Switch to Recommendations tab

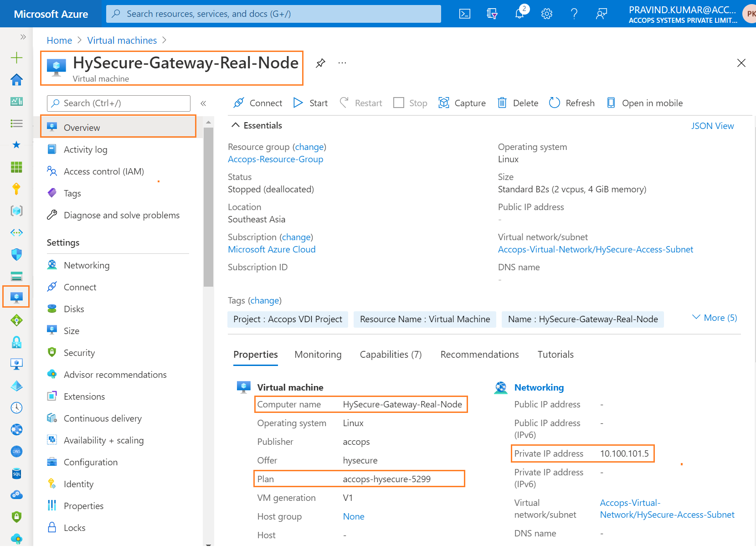479,355
